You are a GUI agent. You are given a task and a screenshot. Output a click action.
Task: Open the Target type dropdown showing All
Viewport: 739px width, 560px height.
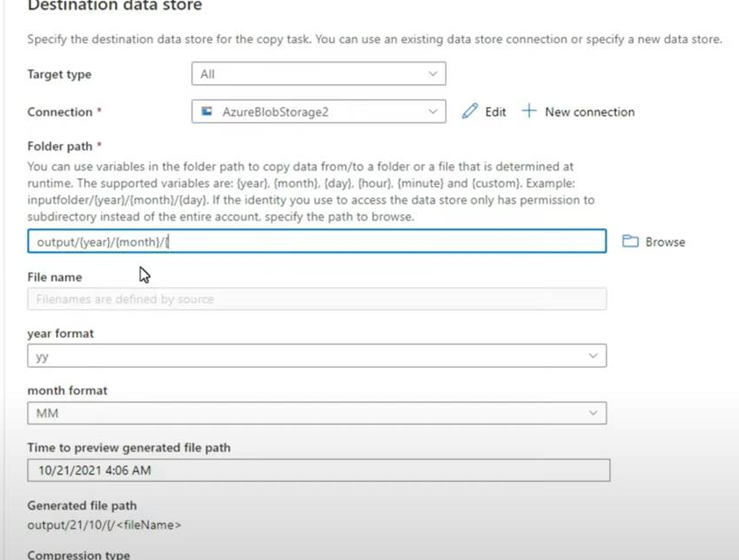[x=318, y=74]
